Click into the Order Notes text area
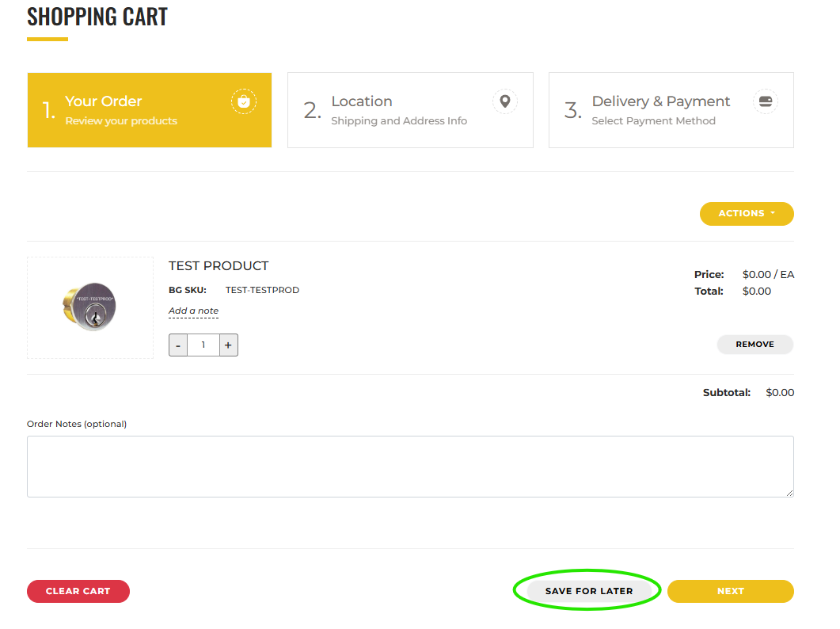 pyautogui.click(x=409, y=466)
